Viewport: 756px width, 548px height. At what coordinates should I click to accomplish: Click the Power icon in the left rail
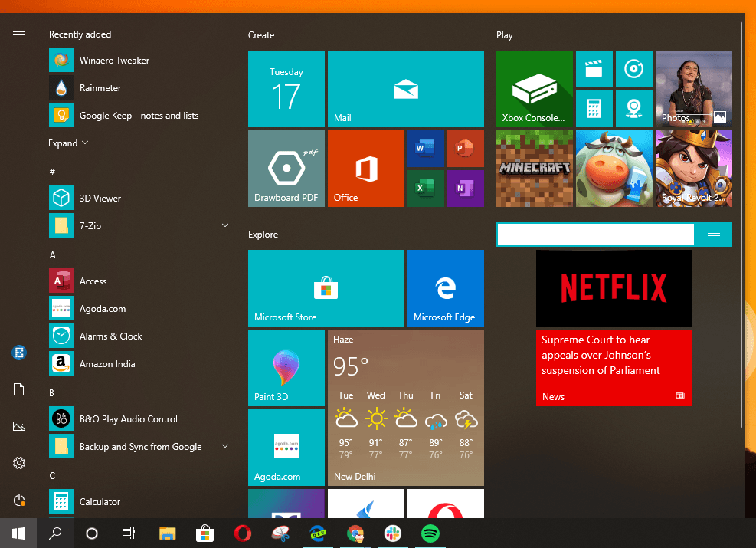[19, 500]
